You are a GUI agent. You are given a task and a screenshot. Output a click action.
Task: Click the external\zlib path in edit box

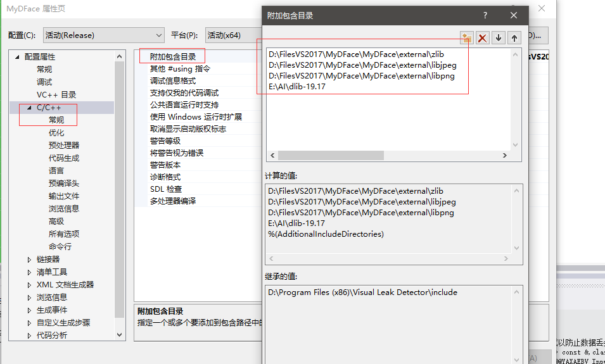[356, 54]
